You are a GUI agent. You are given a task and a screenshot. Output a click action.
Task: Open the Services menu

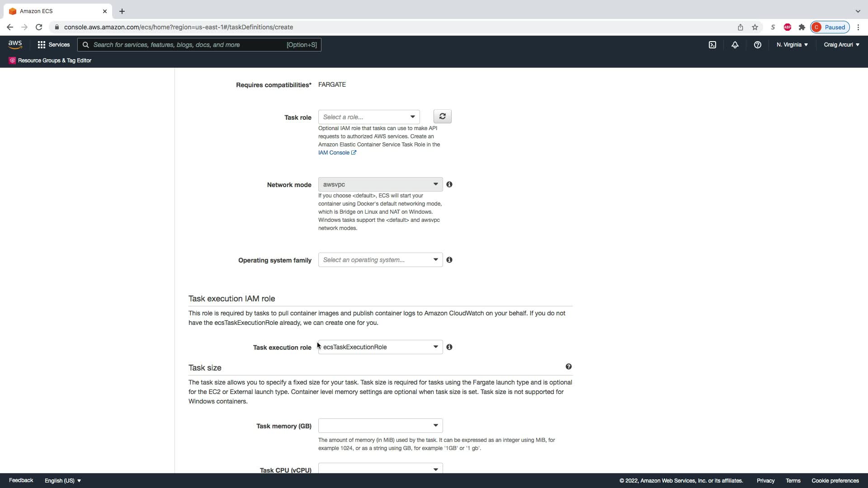(54, 45)
